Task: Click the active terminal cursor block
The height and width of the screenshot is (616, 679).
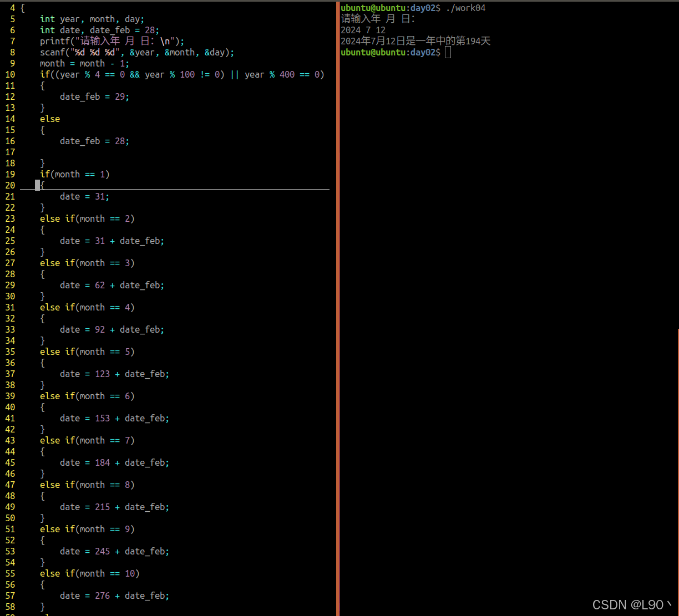Action: click(447, 52)
